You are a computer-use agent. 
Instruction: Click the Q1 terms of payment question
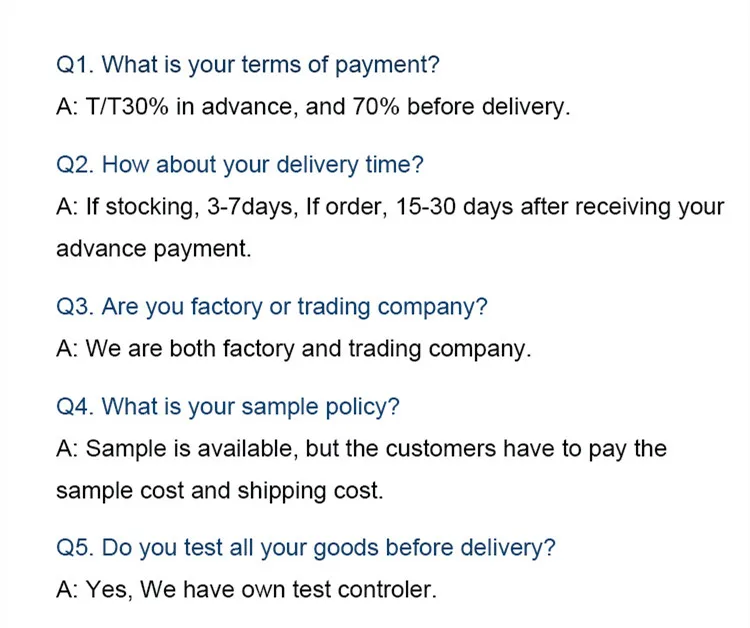[248, 65]
